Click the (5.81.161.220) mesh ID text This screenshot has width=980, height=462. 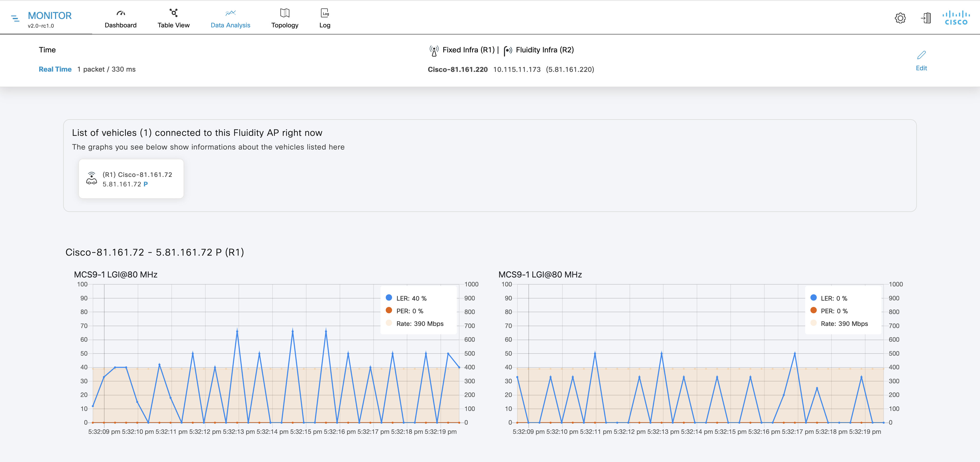point(570,69)
